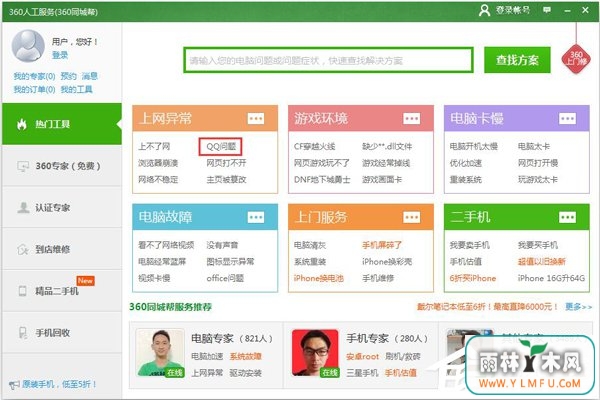This screenshot has width=600, height=400.
Task: Open 我的订单(0) link
Action: click(x=34, y=90)
